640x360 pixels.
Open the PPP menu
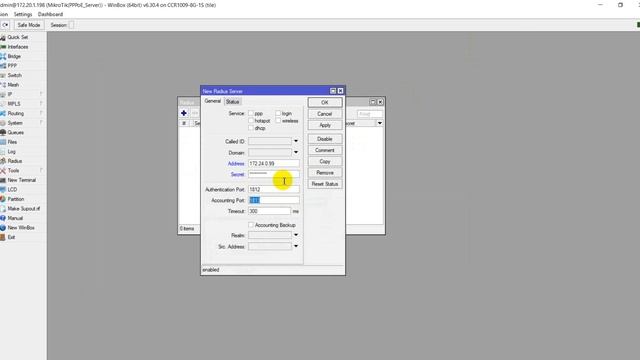click(x=12, y=66)
